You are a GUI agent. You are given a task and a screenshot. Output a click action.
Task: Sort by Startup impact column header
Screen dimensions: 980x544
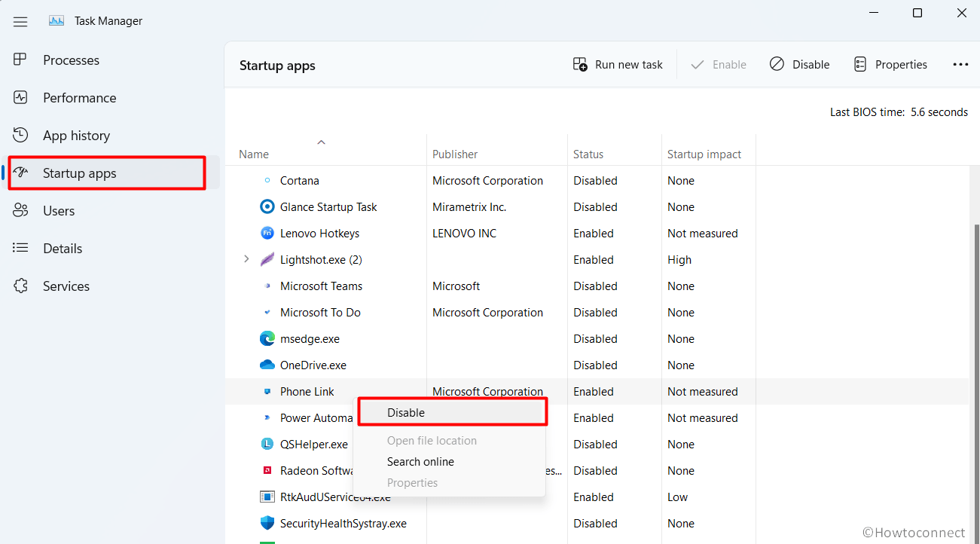point(704,154)
